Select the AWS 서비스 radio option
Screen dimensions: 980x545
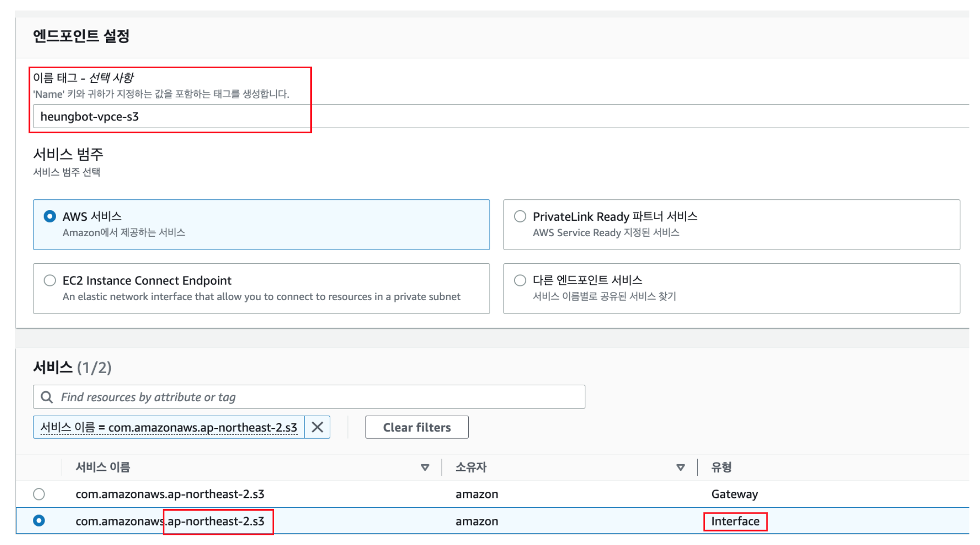pyautogui.click(x=50, y=217)
